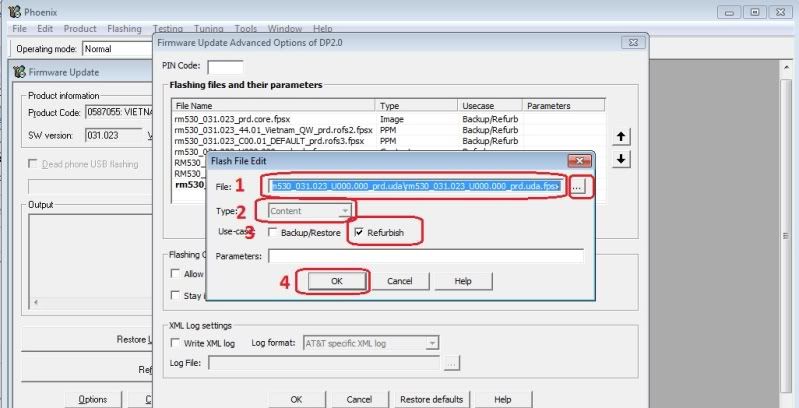Image resolution: width=799 pixels, height=408 pixels.
Task: Toggle the Stay flashing option checkbox
Action: (x=175, y=295)
